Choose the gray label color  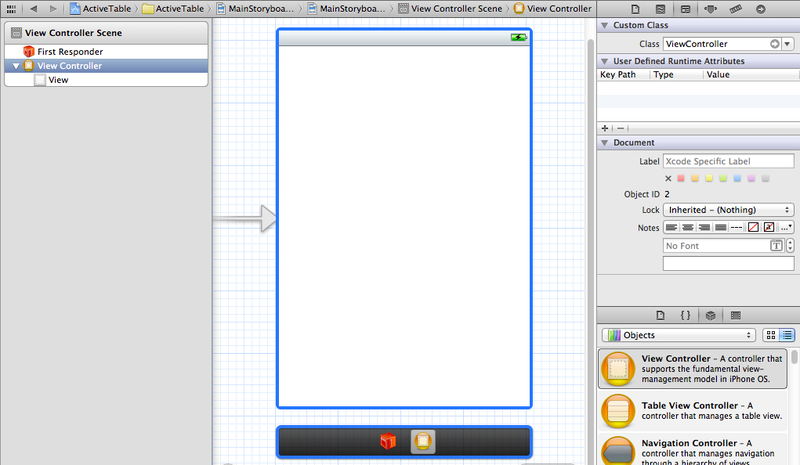click(x=765, y=178)
